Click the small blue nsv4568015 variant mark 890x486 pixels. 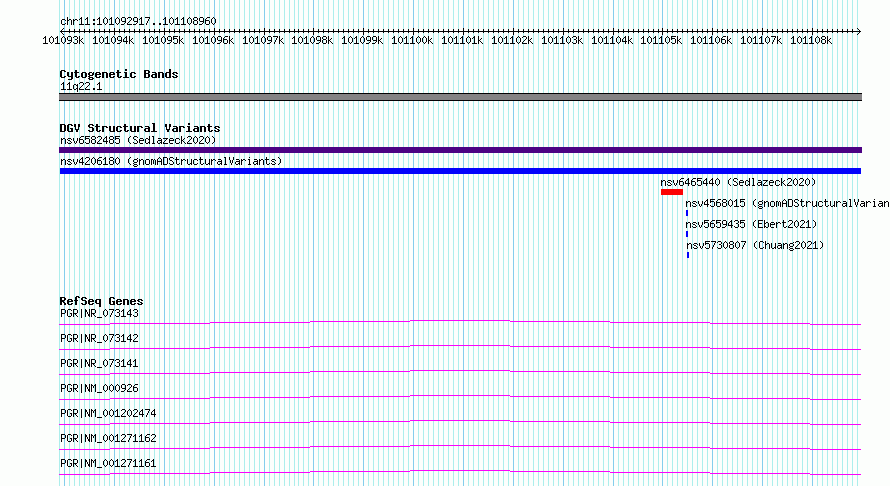coord(687,213)
